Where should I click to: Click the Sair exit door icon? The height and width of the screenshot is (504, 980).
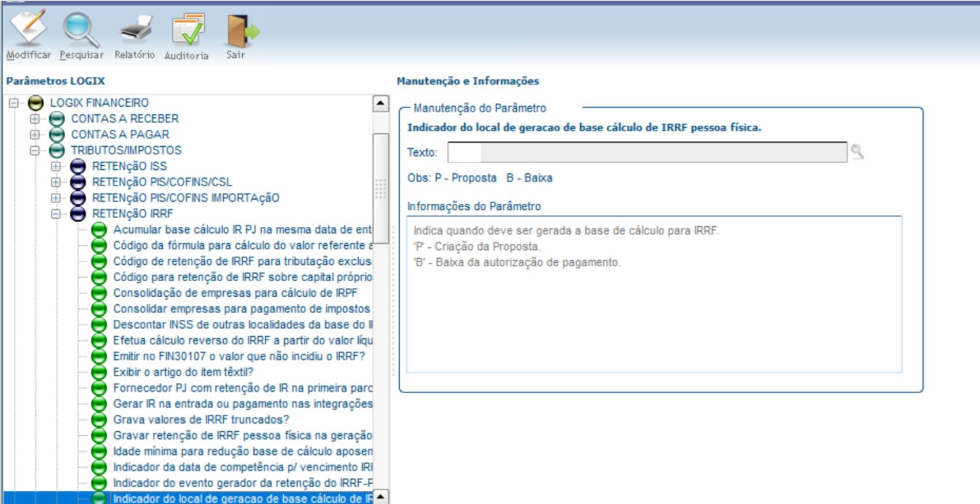coord(242,31)
